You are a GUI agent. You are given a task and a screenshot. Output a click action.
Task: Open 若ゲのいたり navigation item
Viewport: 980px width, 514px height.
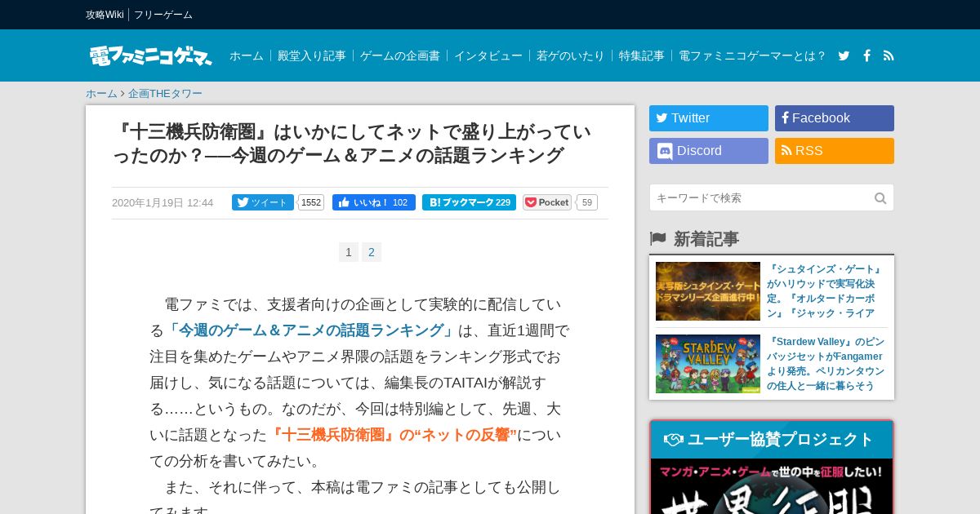coord(571,55)
